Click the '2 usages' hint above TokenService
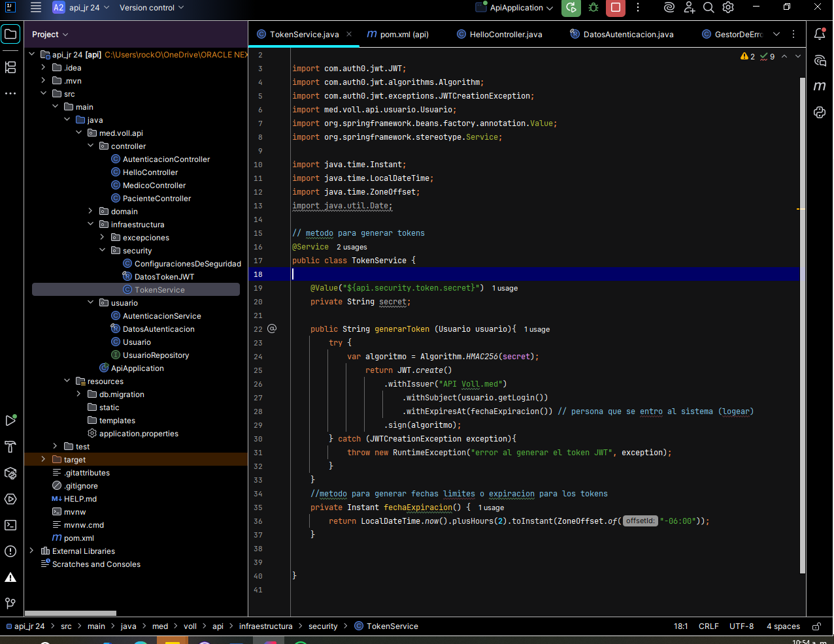This screenshot has height=644, width=834. pyautogui.click(x=352, y=247)
